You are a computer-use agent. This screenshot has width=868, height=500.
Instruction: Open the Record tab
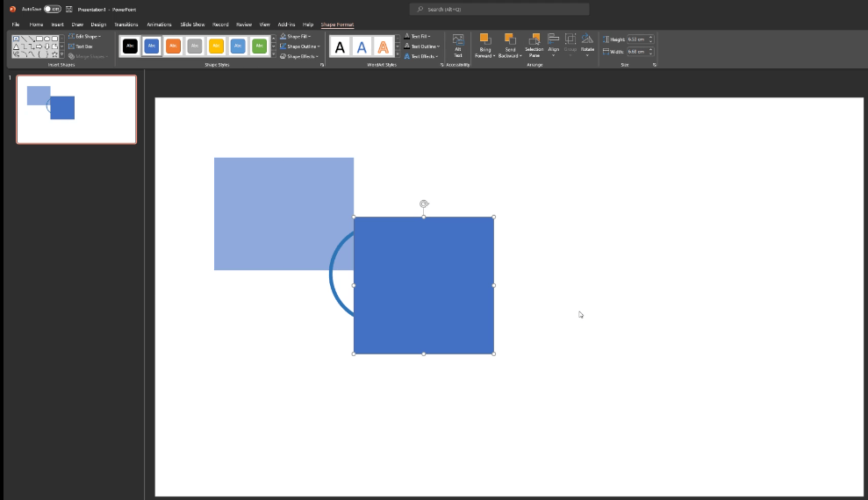click(x=220, y=25)
